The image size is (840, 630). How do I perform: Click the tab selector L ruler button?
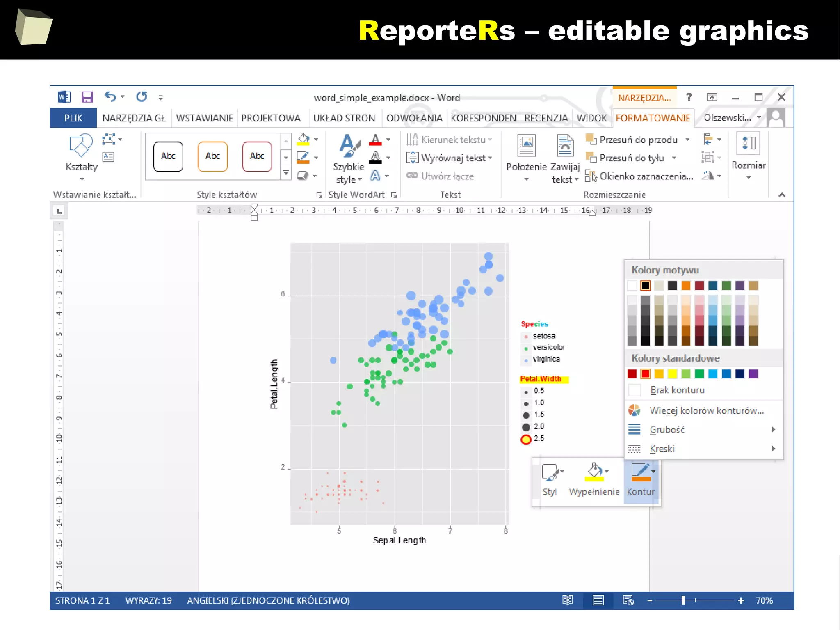(x=59, y=211)
